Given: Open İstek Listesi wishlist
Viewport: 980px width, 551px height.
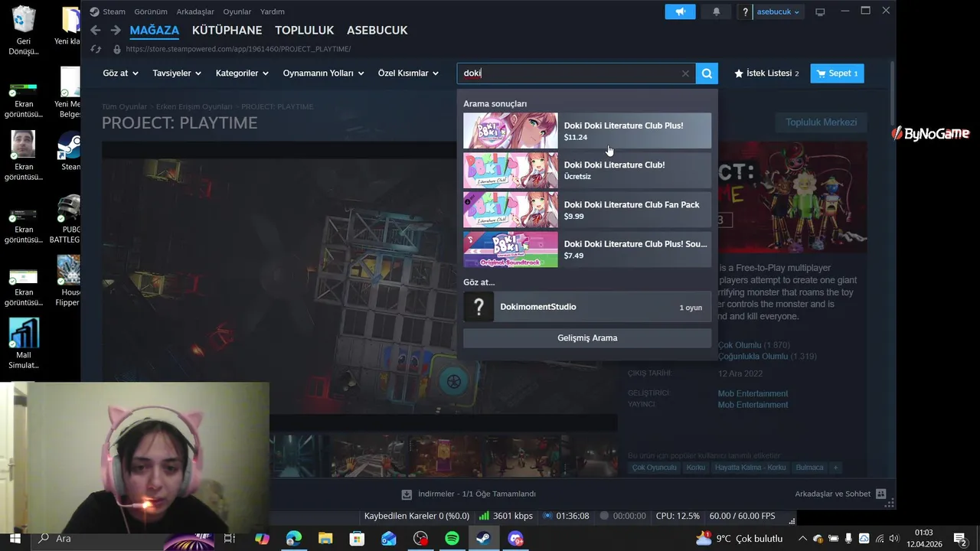Looking at the screenshot, I should click(x=766, y=73).
